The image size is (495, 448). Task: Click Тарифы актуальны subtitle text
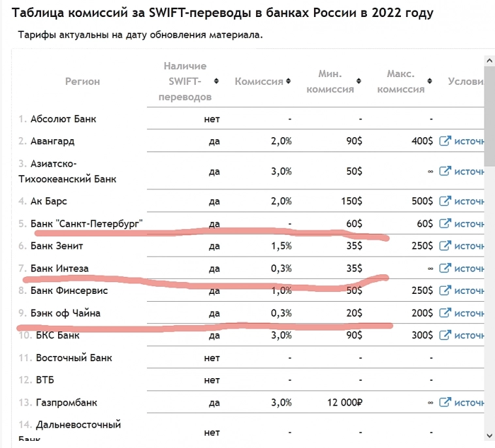pos(140,35)
